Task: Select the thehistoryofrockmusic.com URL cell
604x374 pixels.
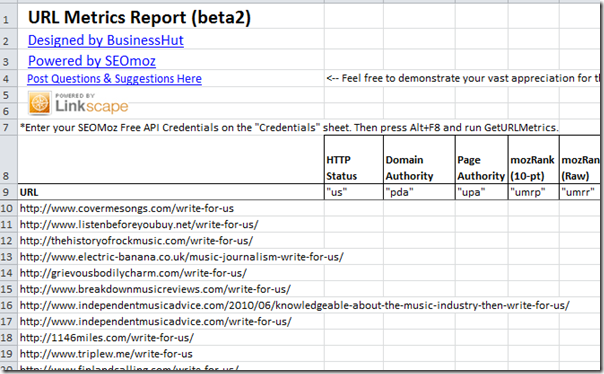Action: click(x=171, y=241)
